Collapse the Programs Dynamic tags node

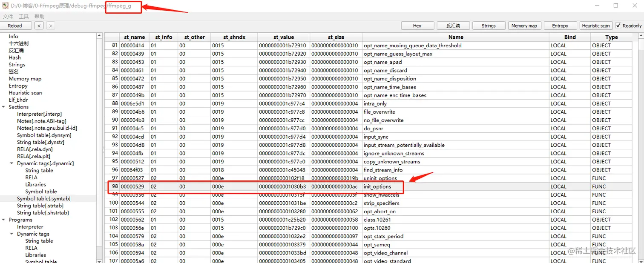click(12, 234)
